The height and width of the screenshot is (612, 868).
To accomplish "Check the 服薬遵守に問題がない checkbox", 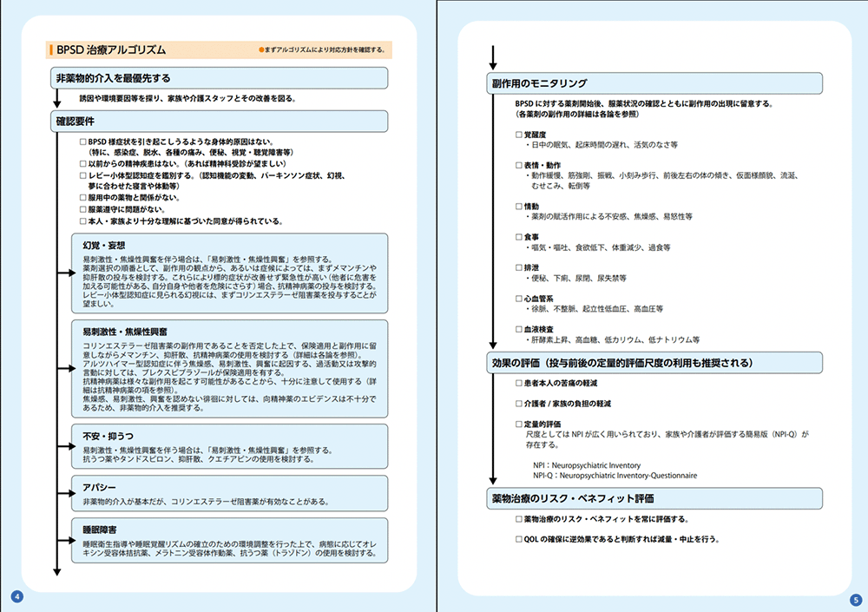I will coord(83,209).
